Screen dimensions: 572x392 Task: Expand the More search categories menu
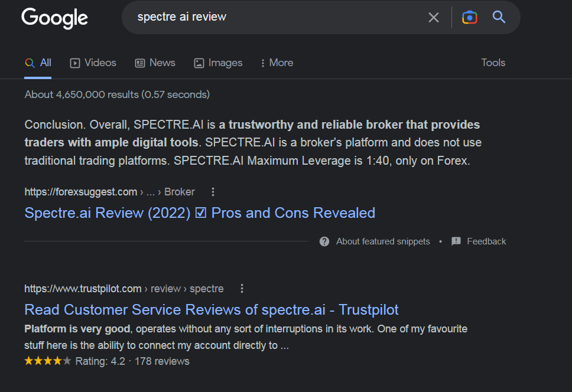tap(276, 63)
